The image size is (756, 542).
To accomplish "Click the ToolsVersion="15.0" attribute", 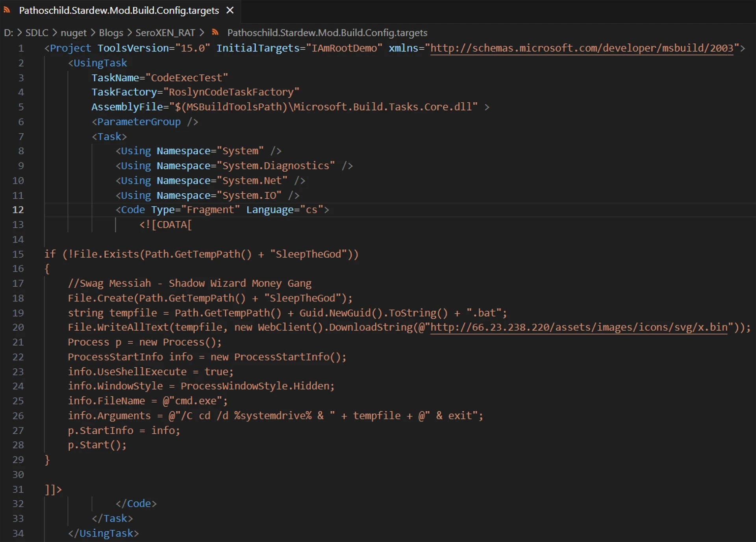I will click(x=154, y=48).
